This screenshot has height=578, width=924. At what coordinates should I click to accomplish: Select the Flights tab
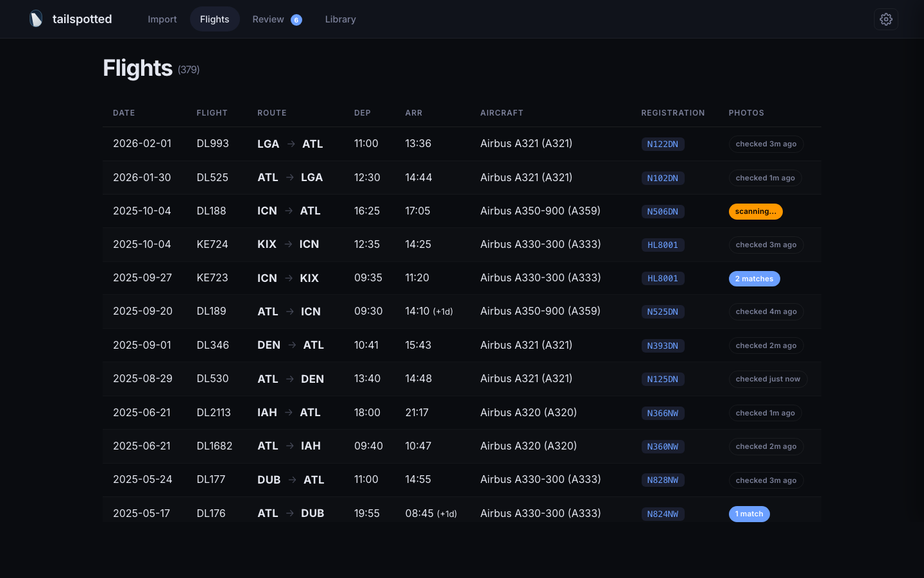tap(214, 19)
